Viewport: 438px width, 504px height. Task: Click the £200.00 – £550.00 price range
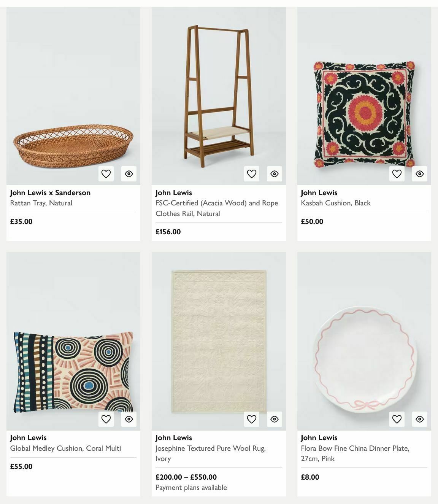pos(186,477)
